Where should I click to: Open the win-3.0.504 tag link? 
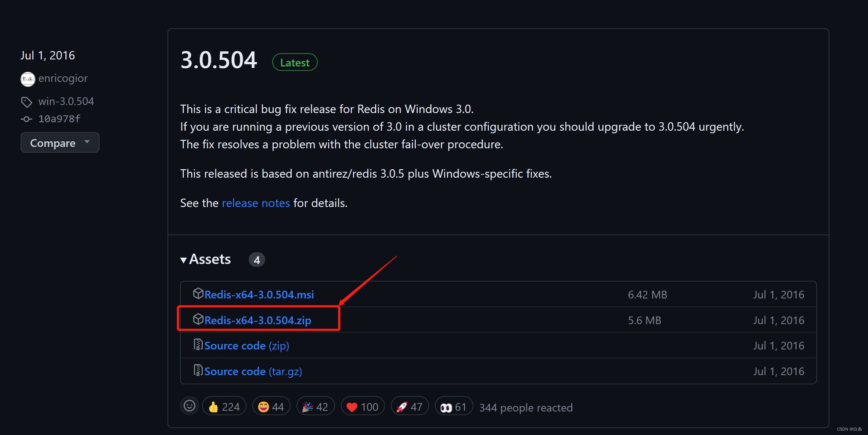point(66,101)
